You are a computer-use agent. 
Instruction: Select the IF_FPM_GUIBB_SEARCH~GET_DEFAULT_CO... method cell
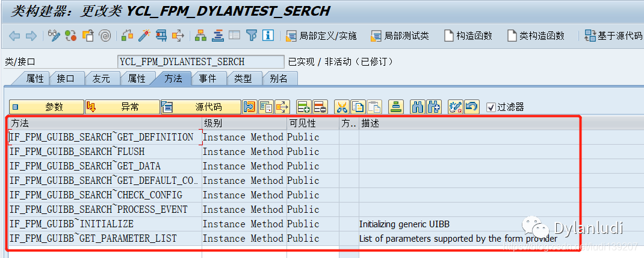[105, 180]
